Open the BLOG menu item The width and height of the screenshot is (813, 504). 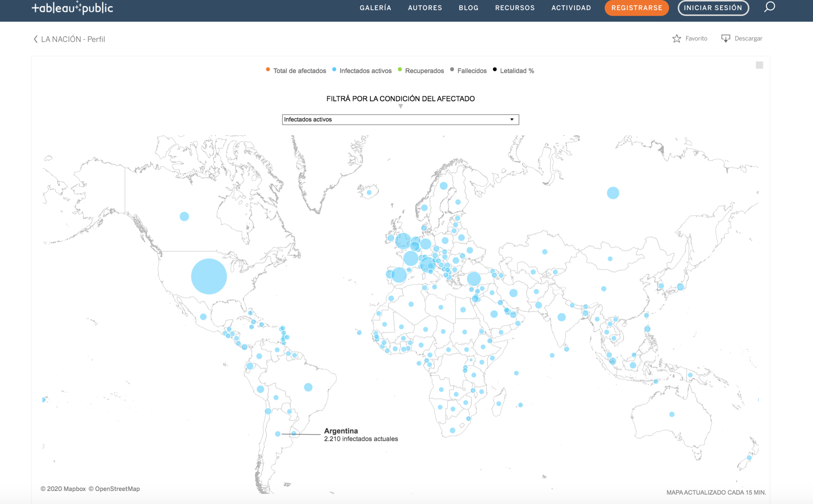(468, 8)
